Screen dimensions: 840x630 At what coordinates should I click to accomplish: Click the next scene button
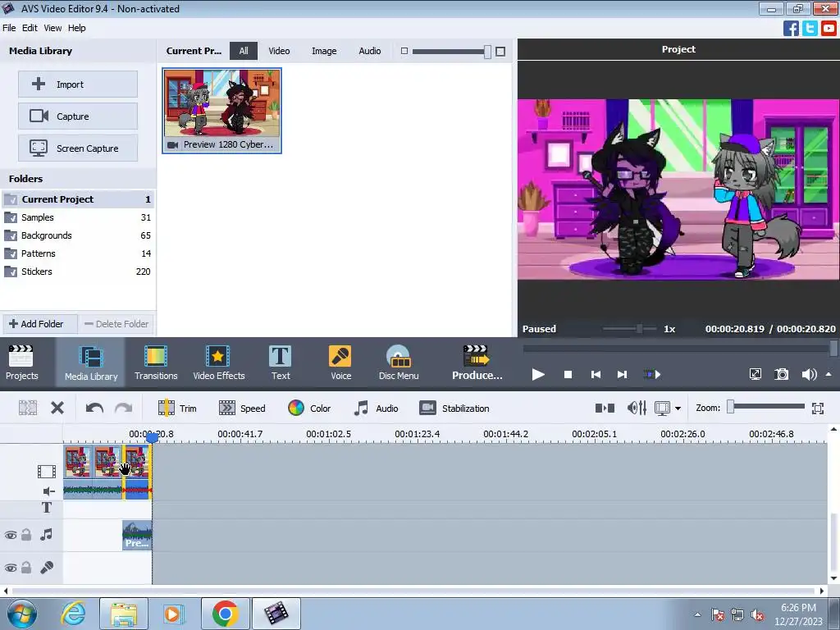tap(652, 374)
